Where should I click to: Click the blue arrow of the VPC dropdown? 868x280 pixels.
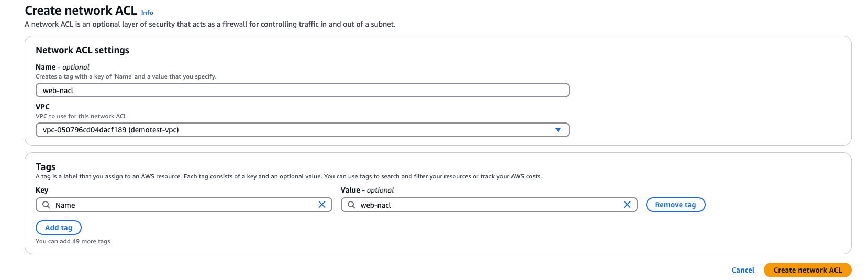click(x=558, y=130)
